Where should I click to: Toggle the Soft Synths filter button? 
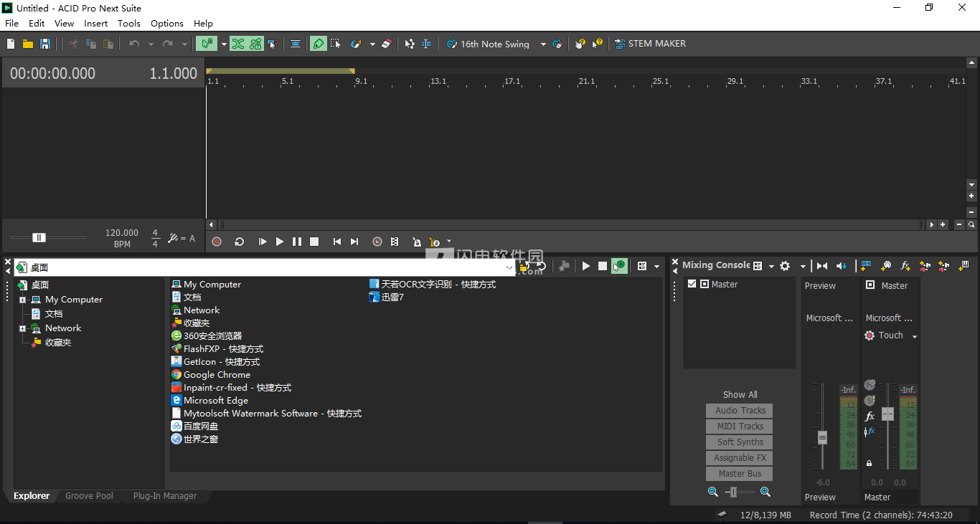coord(740,442)
